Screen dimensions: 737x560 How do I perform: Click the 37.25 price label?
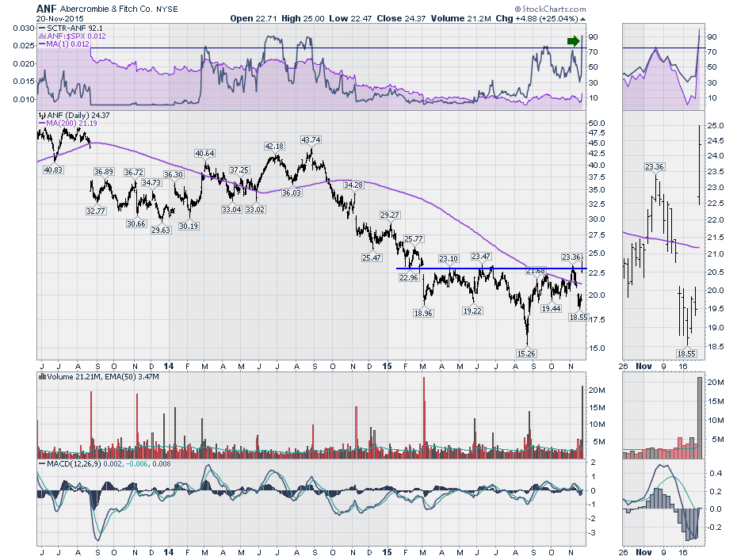(239, 170)
